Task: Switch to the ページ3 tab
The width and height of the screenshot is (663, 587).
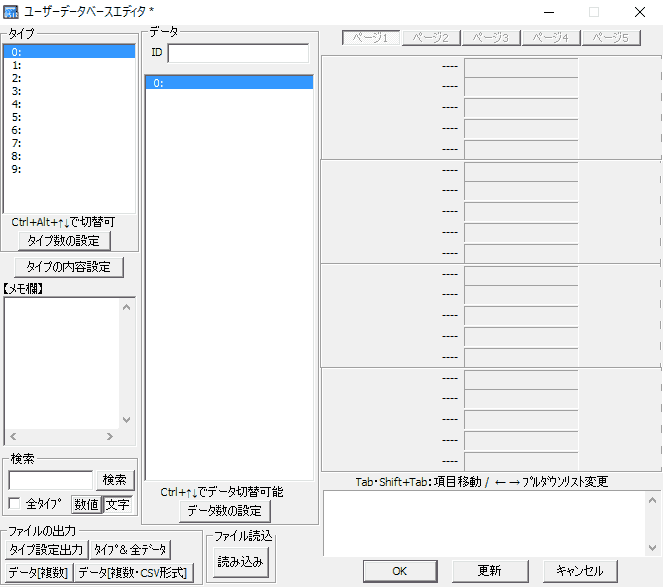Action: (x=491, y=38)
